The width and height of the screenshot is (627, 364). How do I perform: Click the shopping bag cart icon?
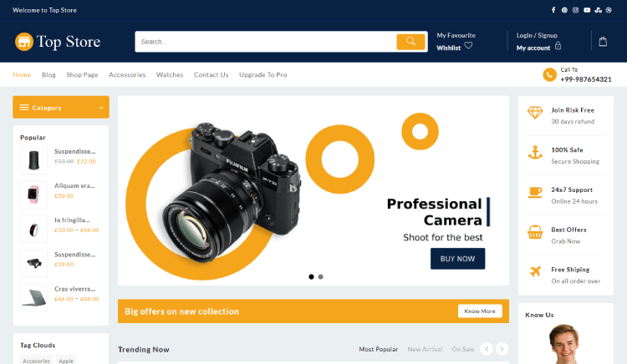pyautogui.click(x=603, y=41)
